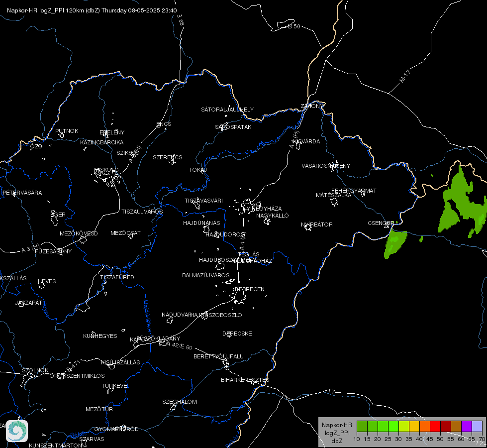
Task: Select the EGER label
Action: [58, 215]
